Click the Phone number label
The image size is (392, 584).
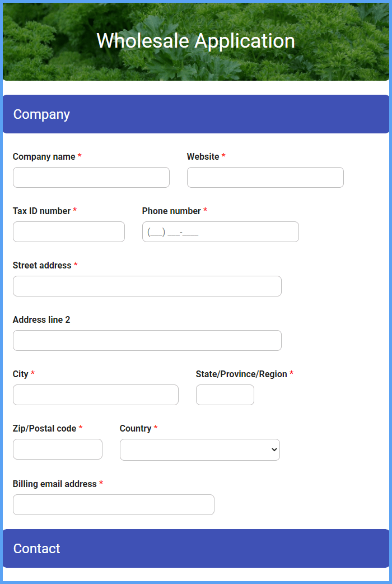[171, 211]
